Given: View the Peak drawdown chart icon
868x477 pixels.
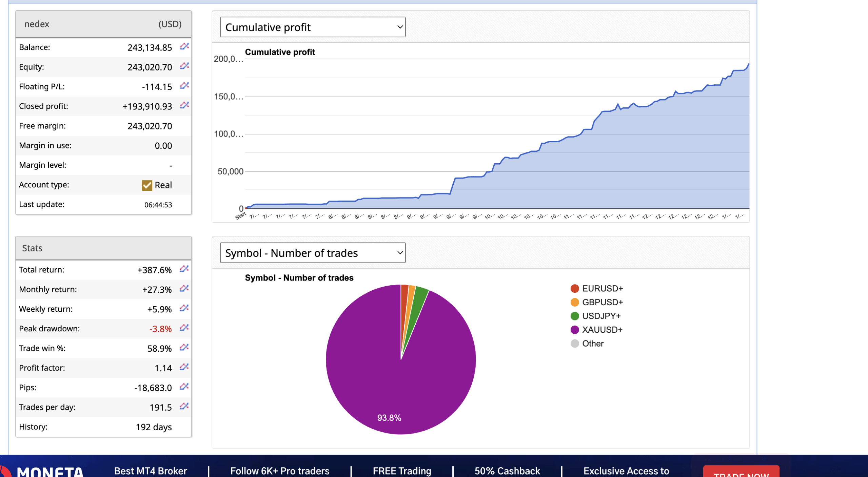Looking at the screenshot, I should click(183, 328).
